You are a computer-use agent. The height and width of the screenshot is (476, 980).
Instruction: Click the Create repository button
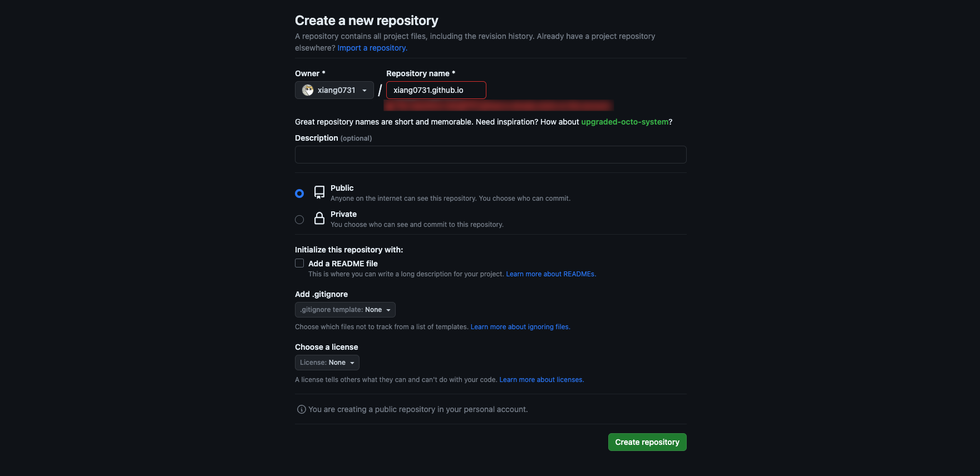(x=647, y=442)
